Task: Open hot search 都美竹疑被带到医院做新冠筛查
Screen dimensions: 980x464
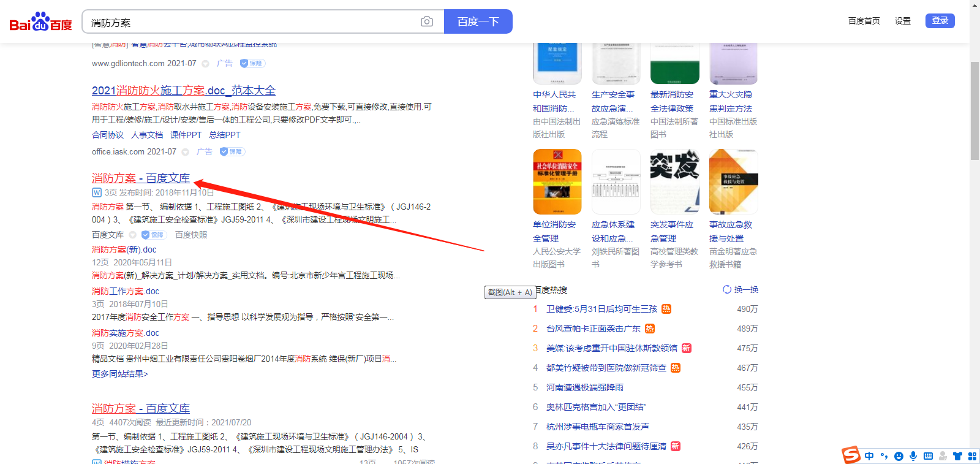Action: [606, 368]
